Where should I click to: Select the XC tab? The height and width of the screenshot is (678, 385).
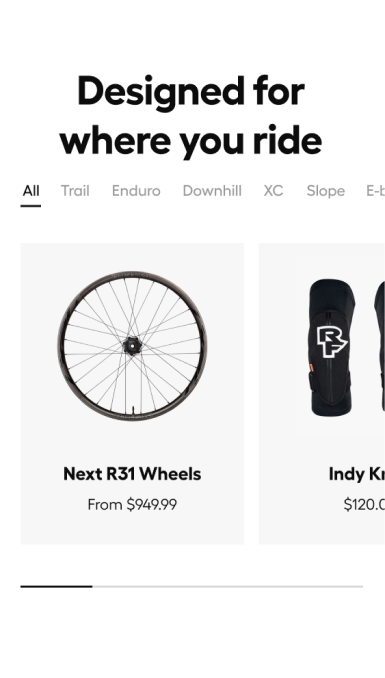point(273,191)
